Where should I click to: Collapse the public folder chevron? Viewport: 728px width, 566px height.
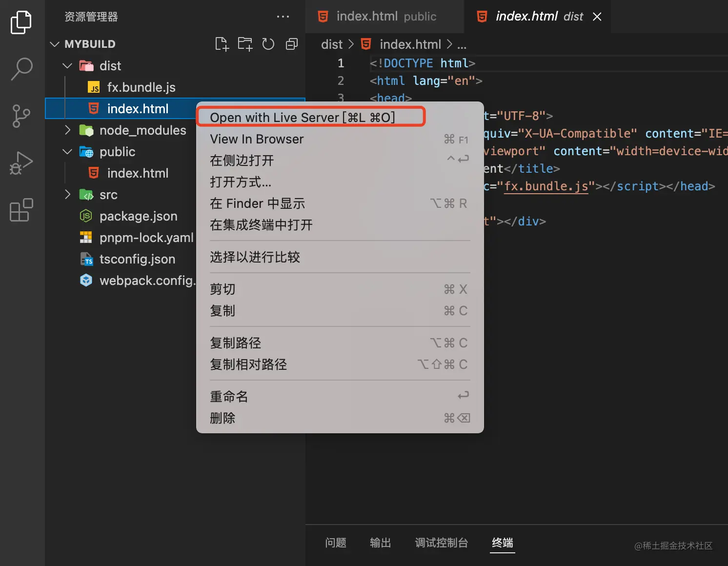click(x=67, y=152)
